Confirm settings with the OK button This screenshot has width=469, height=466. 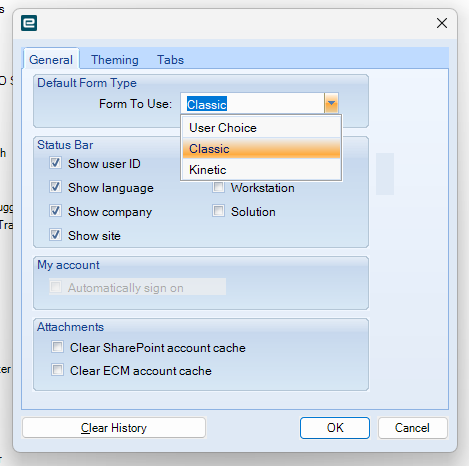(x=335, y=428)
